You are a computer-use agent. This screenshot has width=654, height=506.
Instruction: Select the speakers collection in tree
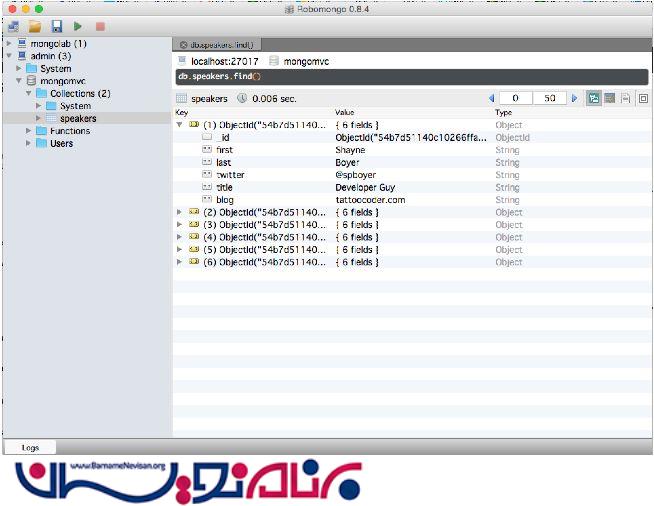78,118
